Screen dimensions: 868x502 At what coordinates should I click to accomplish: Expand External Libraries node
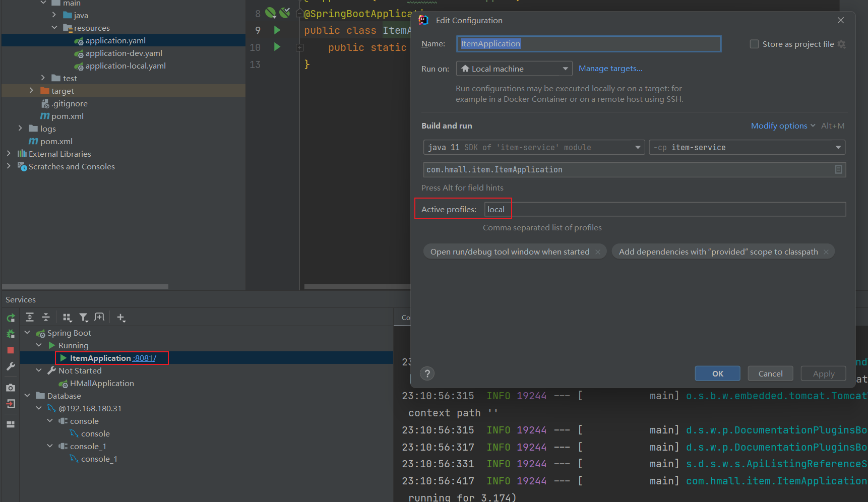pyautogui.click(x=9, y=154)
